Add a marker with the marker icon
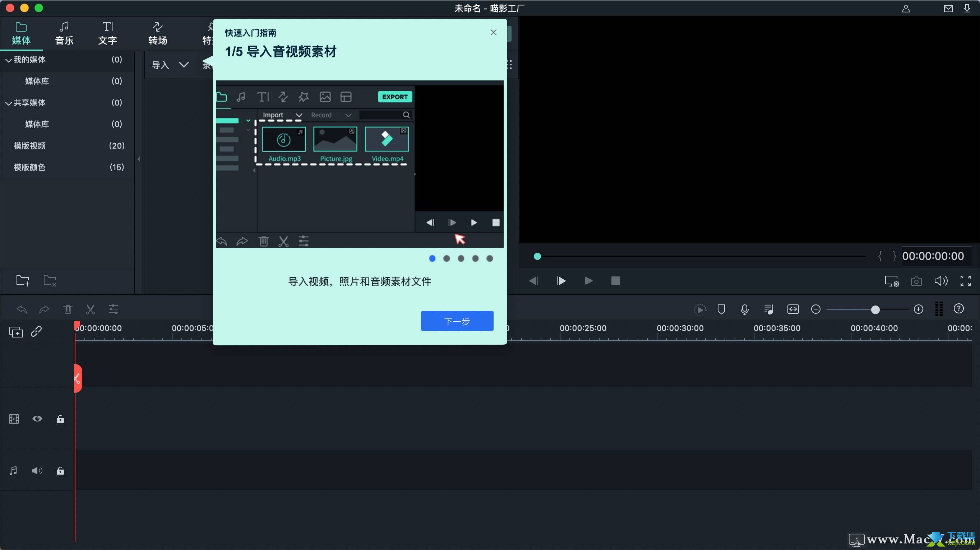The height and width of the screenshot is (550, 980). tap(721, 309)
